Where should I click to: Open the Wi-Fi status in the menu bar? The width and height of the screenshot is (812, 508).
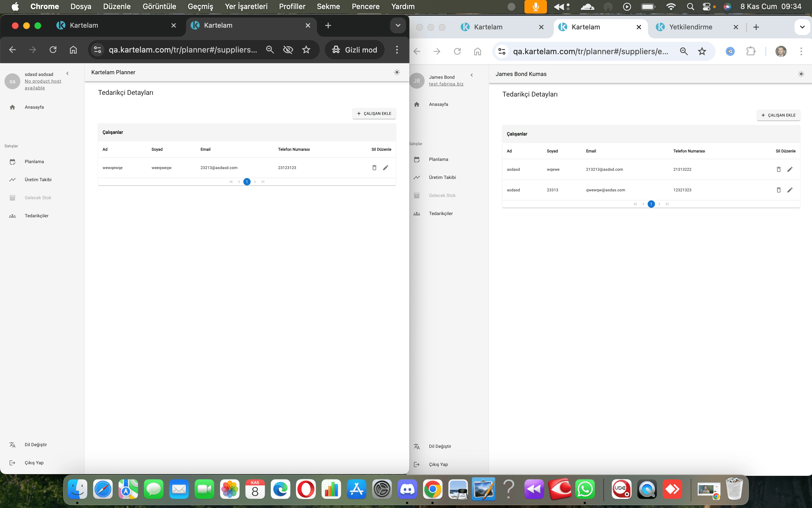671,6
